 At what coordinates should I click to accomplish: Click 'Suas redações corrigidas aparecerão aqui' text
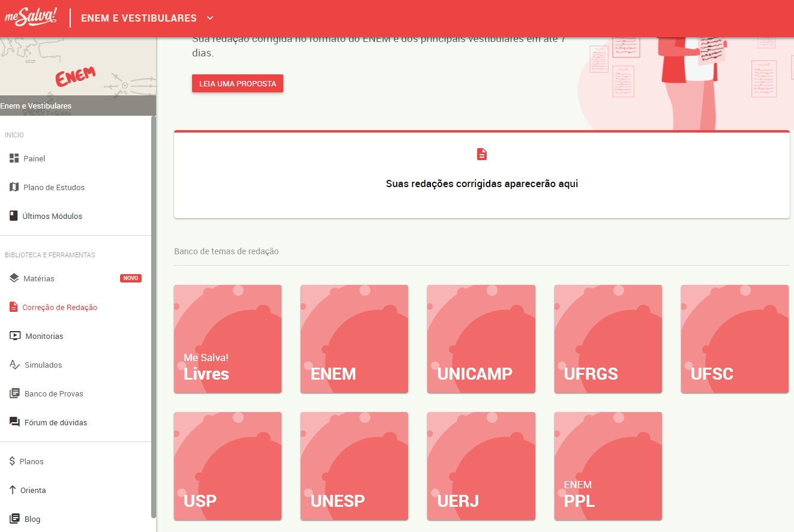tap(482, 184)
